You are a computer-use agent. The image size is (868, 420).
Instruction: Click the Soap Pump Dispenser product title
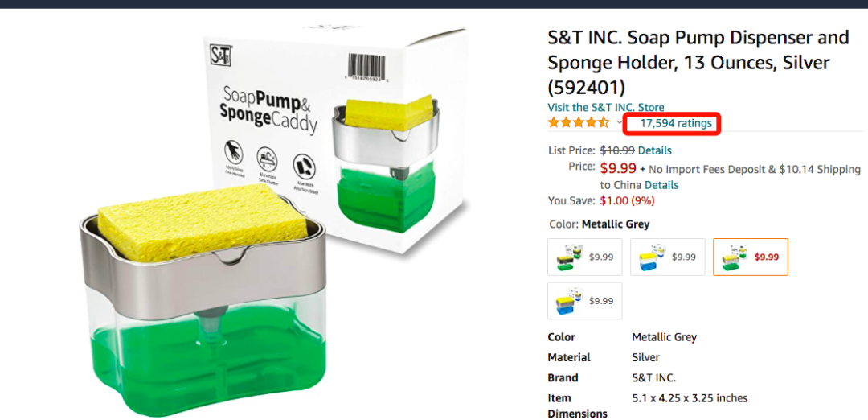pos(698,62)
